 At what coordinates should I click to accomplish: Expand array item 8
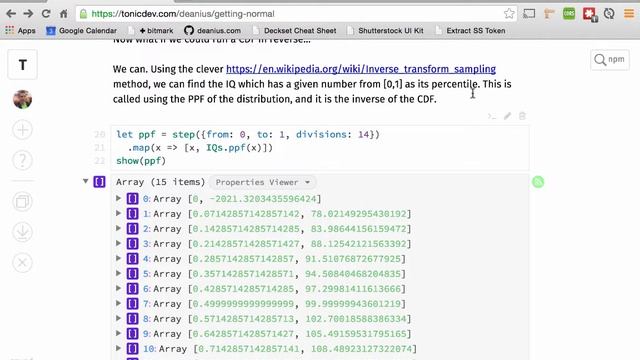click(118, 318)
